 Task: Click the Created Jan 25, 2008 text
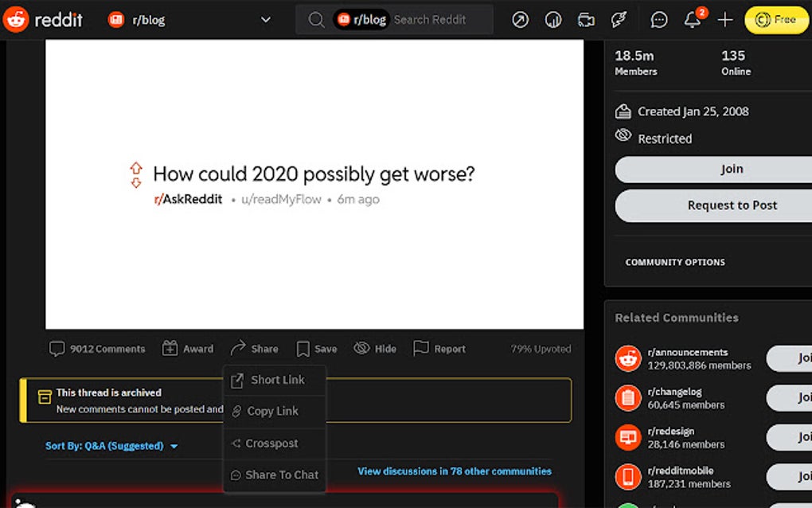(x=693, y=111)
